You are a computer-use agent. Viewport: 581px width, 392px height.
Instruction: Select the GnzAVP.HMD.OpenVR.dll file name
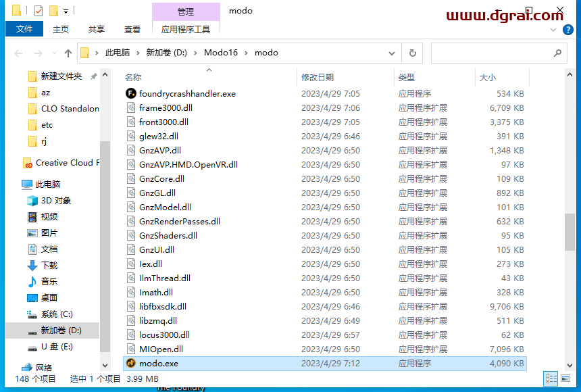[188, 165]
